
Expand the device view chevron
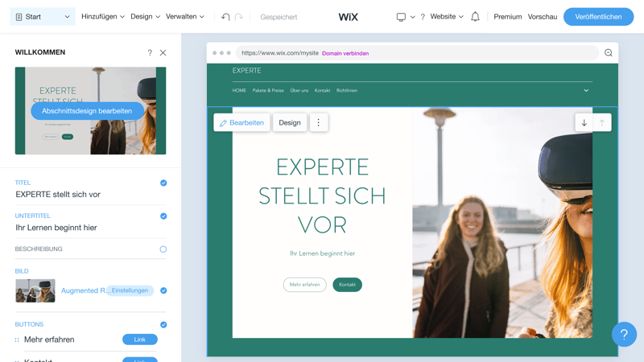click(413, 17)
